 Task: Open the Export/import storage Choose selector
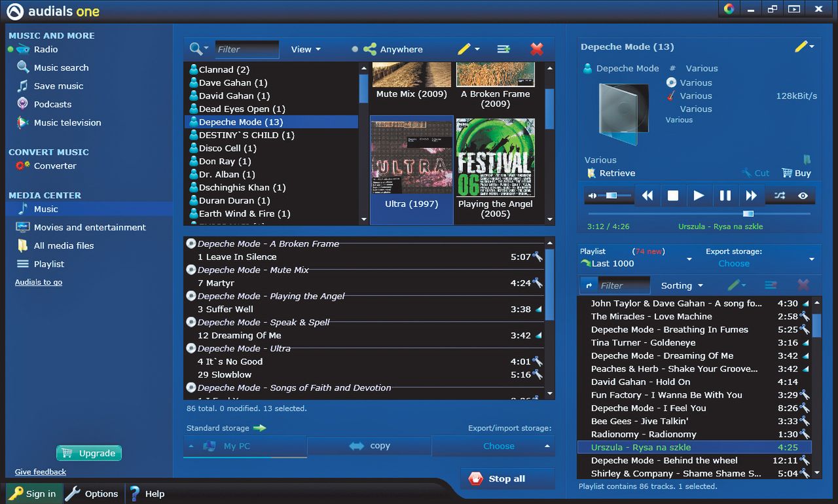(493, 446)
